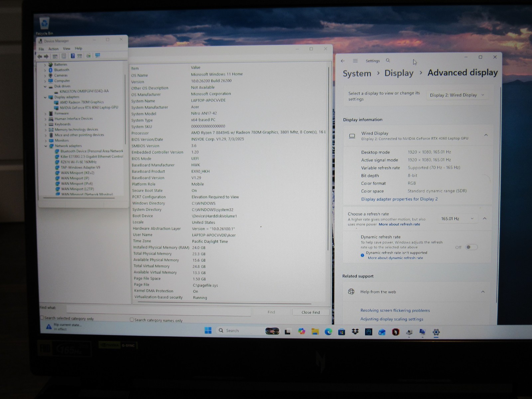
Task: Click the 'Find what' input field
Action: click(x=159, y=310)
